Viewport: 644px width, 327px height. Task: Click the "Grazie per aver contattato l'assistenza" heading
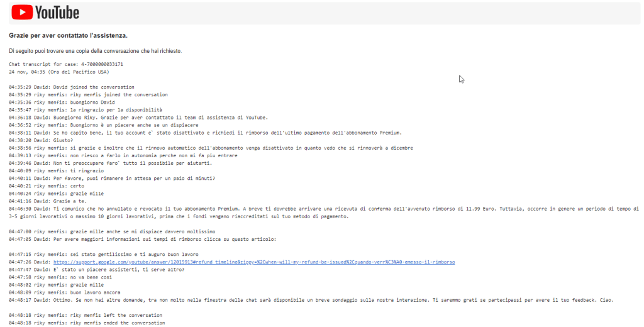[69, 36]
